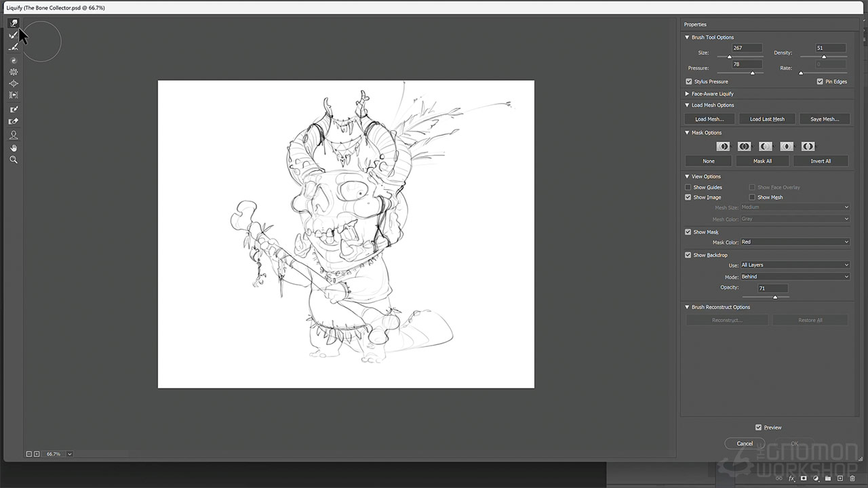Select the Forward Warp tool
The width and height of the screenshot is (868, 488).
coord(14,23)
